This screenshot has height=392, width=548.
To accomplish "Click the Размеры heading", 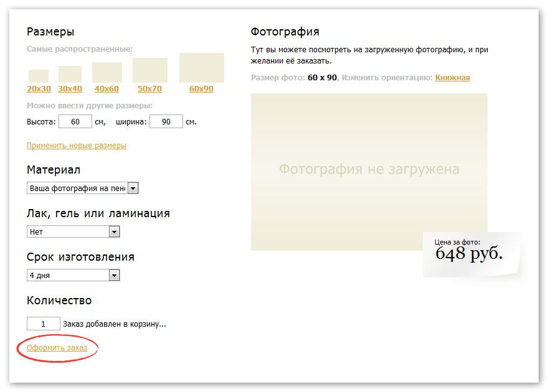I will [50, 32].
